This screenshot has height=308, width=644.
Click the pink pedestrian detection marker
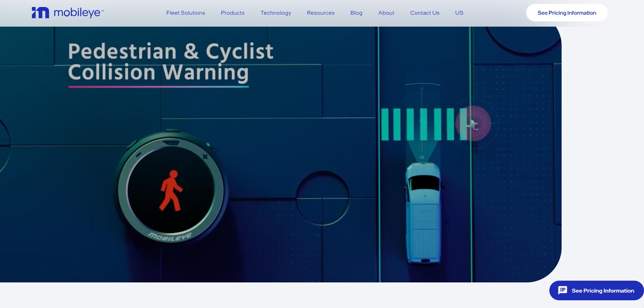tap(473, 124)
